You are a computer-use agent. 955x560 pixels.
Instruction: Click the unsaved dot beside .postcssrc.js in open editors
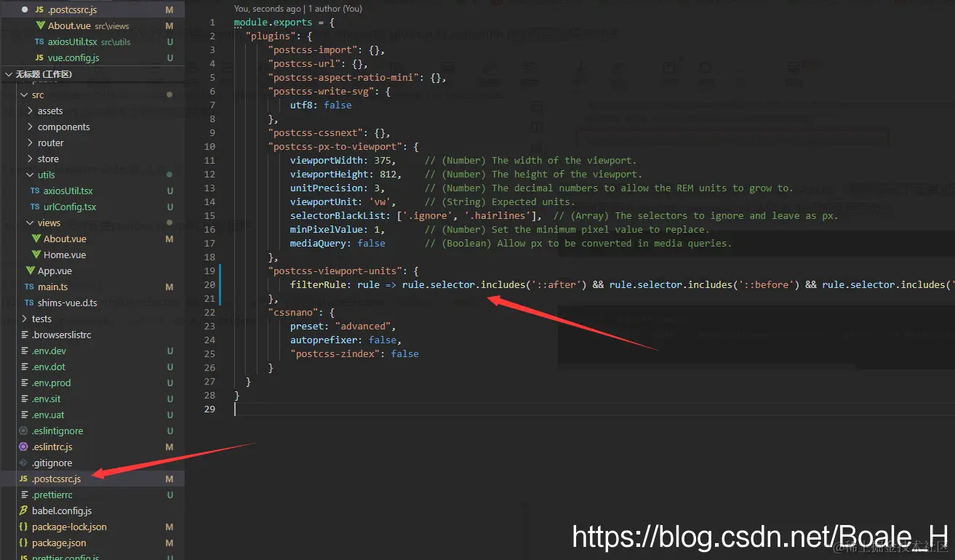(24, 9)
